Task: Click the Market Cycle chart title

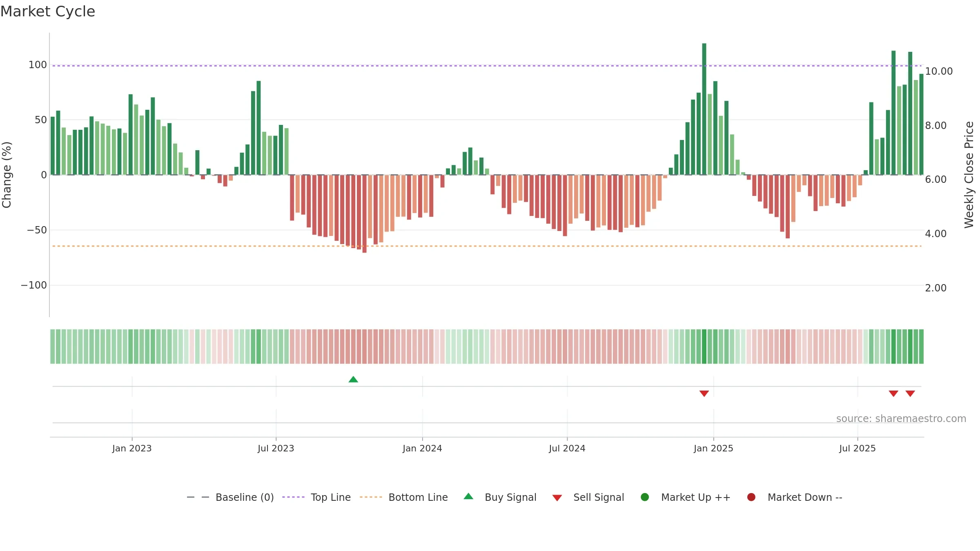Action: [x=48, y=11]
